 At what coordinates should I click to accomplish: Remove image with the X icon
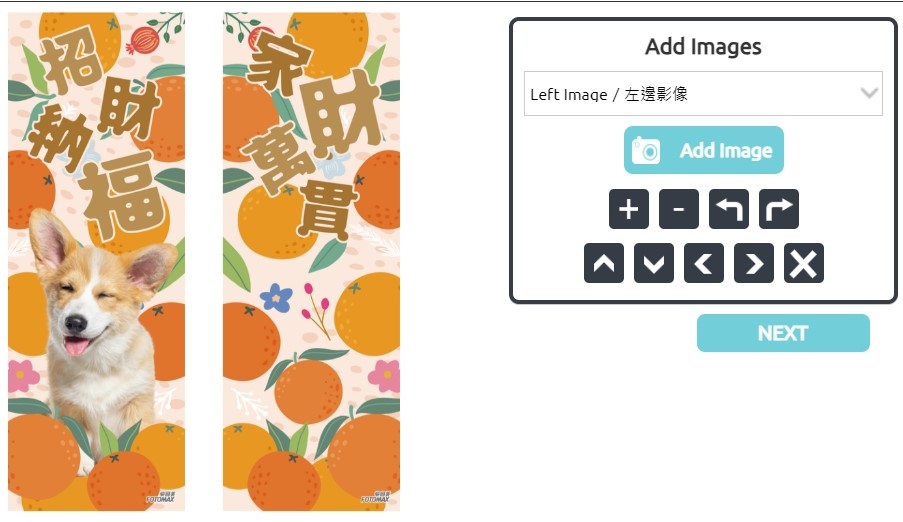(803, 263)
